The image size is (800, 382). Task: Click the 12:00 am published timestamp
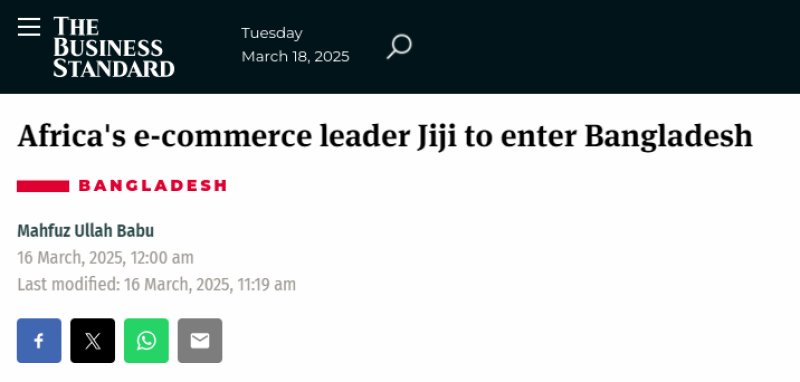106,258
